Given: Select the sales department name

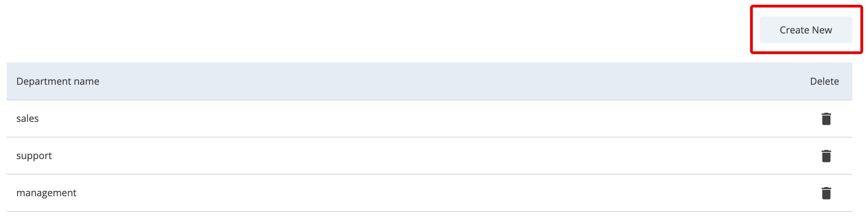Looking at the screenshot, I should (27, 119).
